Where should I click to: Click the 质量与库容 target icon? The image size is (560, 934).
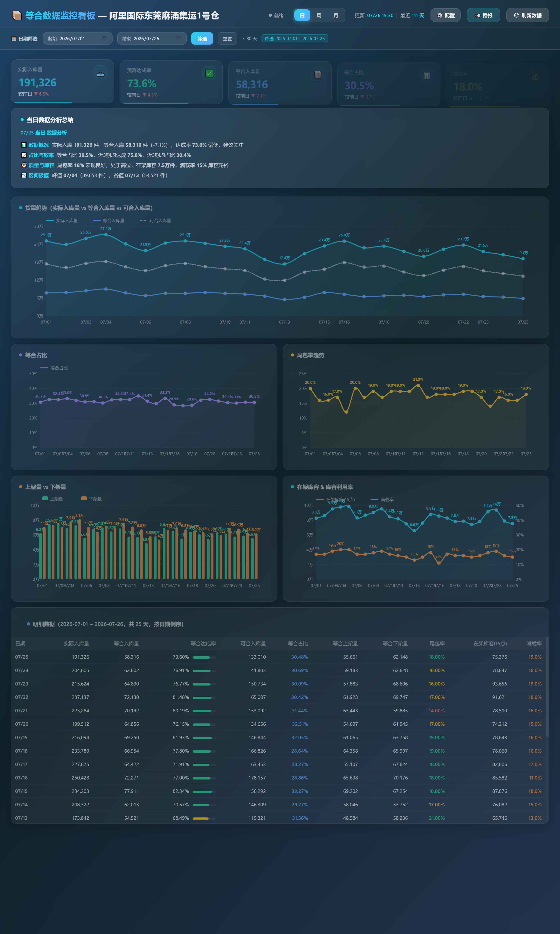coord(24,165)
